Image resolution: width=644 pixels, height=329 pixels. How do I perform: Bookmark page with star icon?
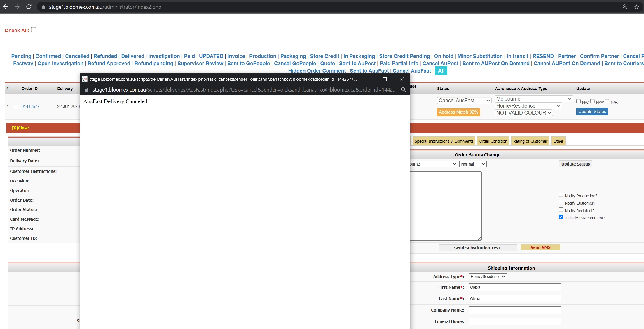click(x=637, y=7)
